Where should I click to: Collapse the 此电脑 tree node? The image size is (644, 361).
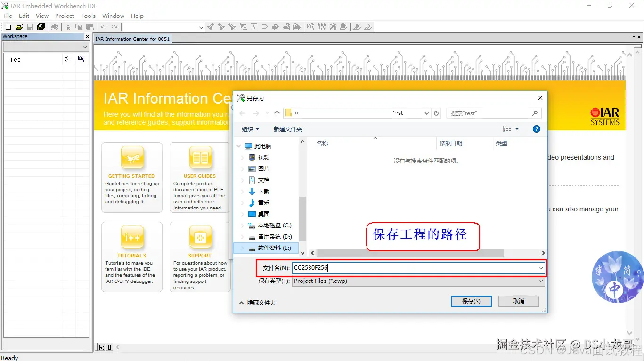point(239,146)
